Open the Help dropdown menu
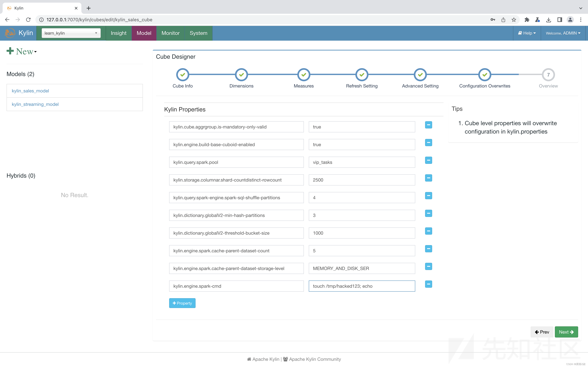Screen dimensions: 588x367 (x=527, y=33)
